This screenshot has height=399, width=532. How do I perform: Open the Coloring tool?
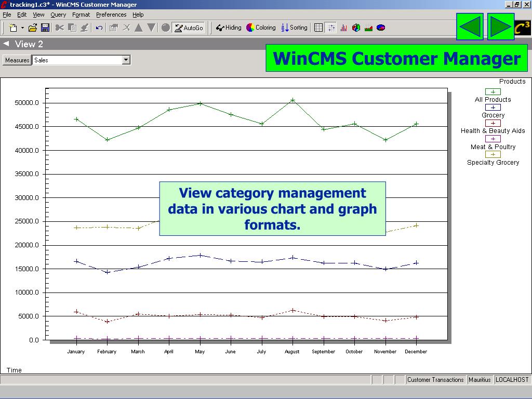point(261,28)
